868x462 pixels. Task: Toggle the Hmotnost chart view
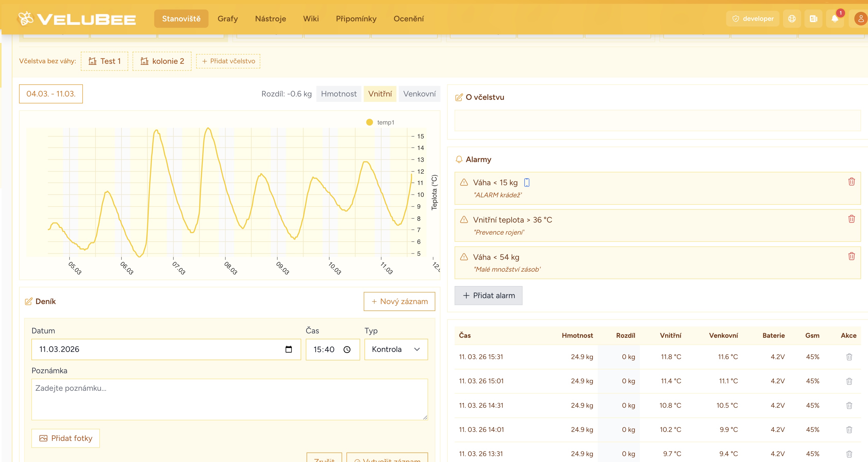pyautogui.click(x=338, y=94)
